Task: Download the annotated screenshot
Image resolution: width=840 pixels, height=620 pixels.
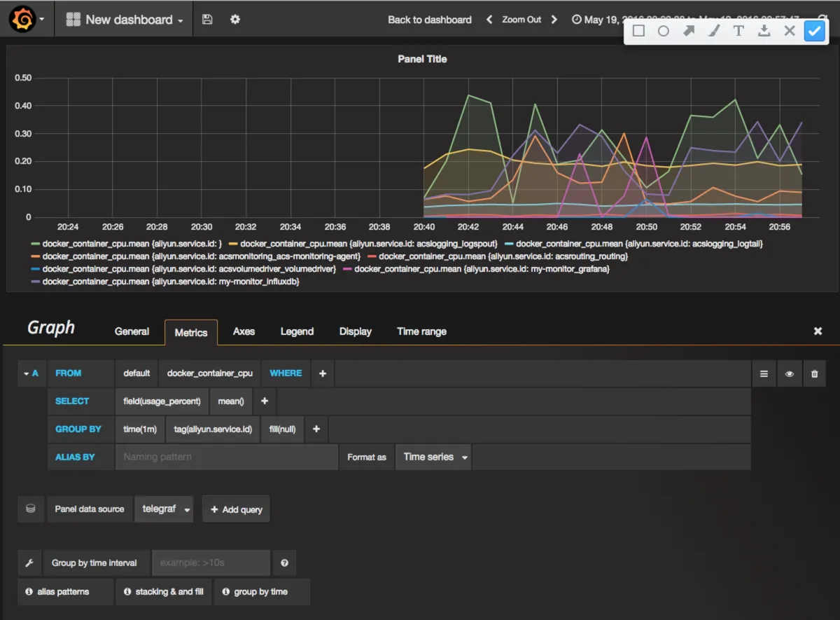Action: (x=764, y=31)
